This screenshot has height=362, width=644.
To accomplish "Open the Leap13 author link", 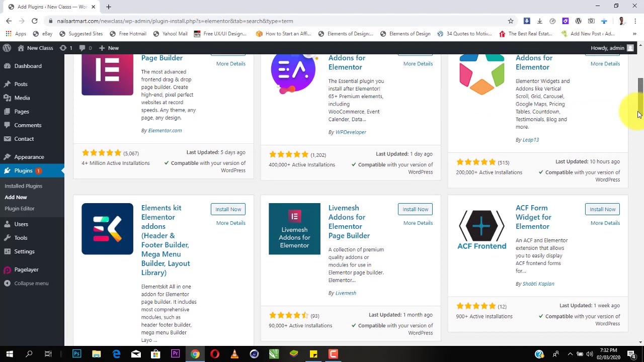I will point(531,140).
